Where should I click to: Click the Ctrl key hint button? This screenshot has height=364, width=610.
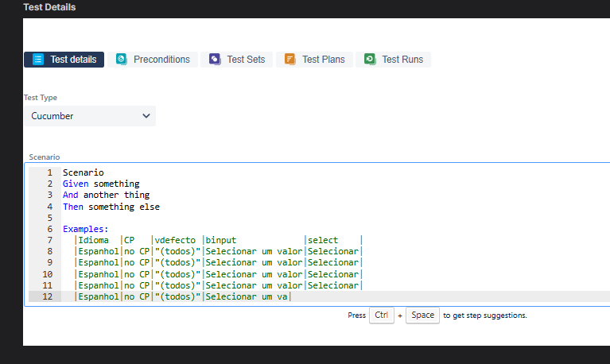pyautogui.click(x=381, y=316)
